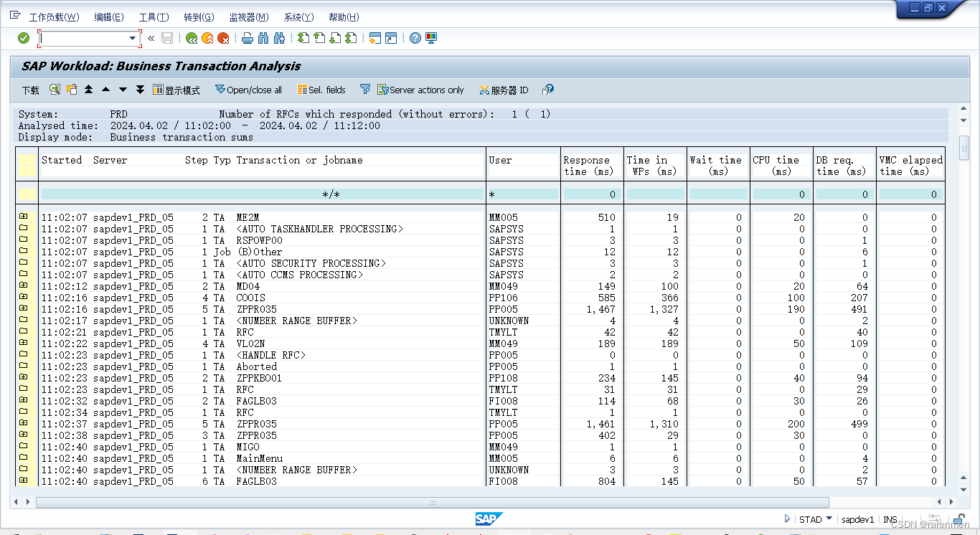980x535 pixels.
Task: Click the Sel. fields button
Action: coord(321,90)
